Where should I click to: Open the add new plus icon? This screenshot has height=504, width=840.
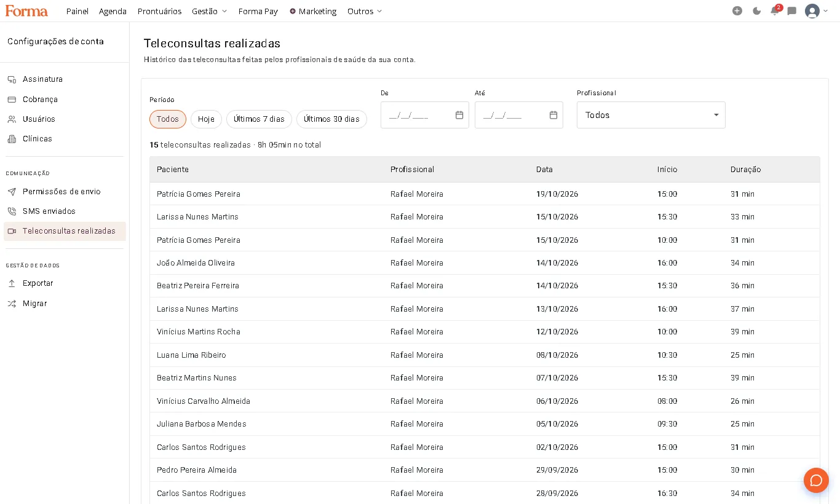(x=737, y=11)
